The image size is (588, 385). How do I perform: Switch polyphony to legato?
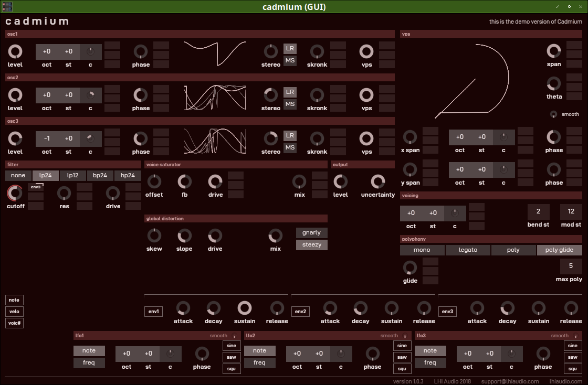(x=468, y=250)
